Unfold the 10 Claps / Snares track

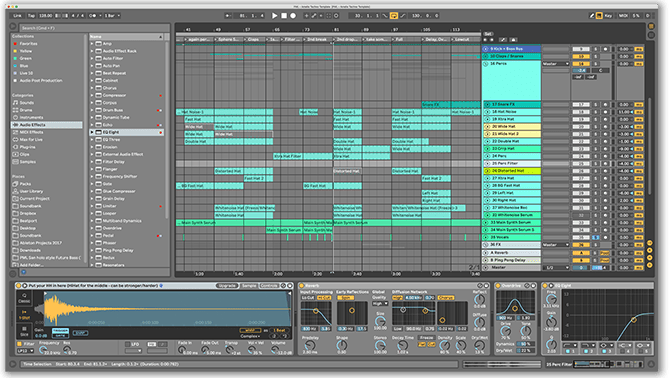(486, 56)
